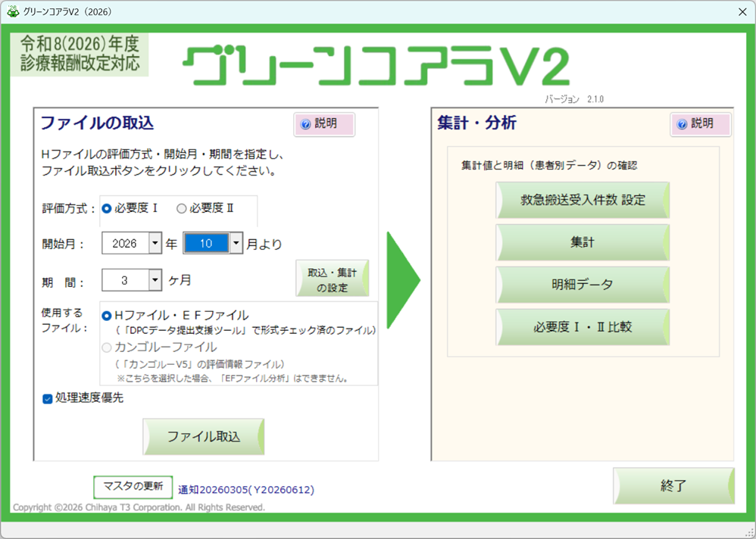Open 救急搬送受入件数 設定
The width and height of the screenshot is (756, 539).
tap(583, 200)
